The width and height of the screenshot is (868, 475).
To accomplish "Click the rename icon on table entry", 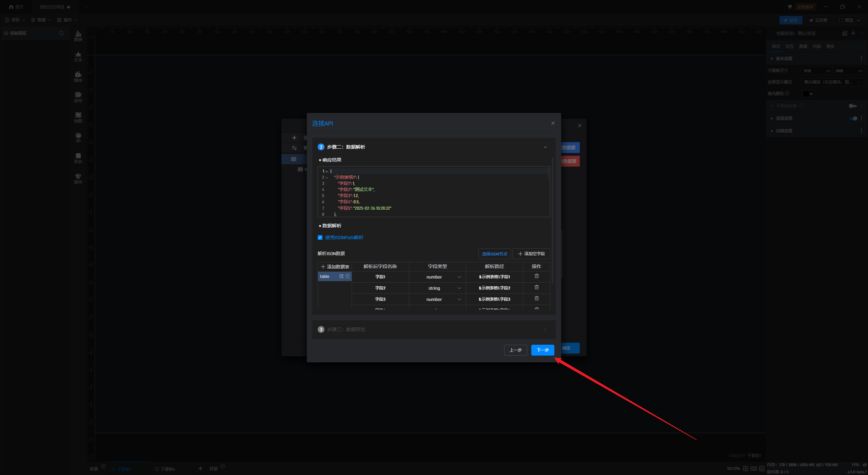I will (341, 276).
